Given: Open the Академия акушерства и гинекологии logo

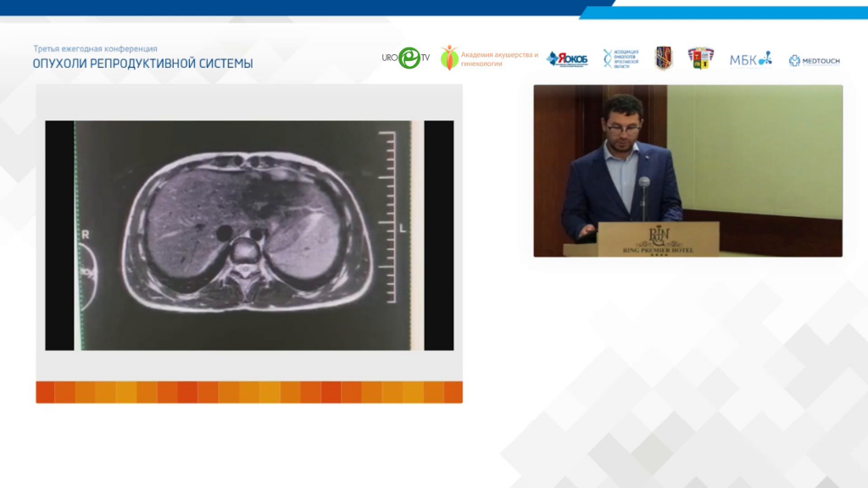Looking at the screenshot, I should [489, 58].
